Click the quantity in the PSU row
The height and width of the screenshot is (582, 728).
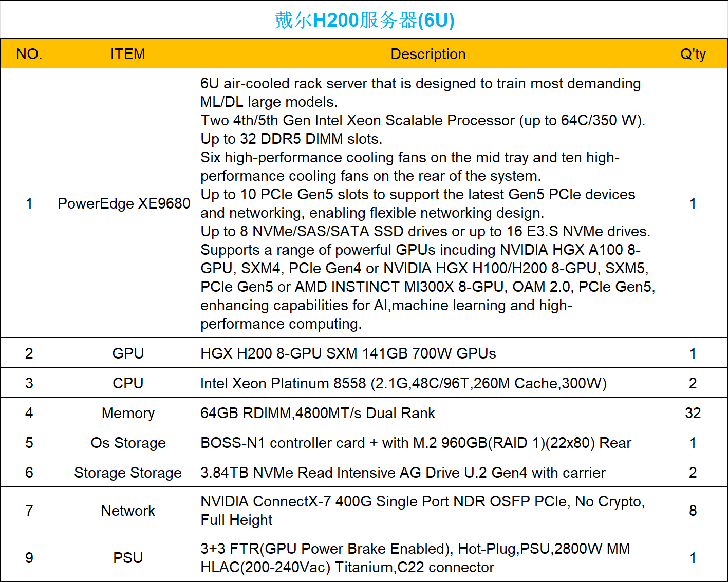(x=693, y=557)
